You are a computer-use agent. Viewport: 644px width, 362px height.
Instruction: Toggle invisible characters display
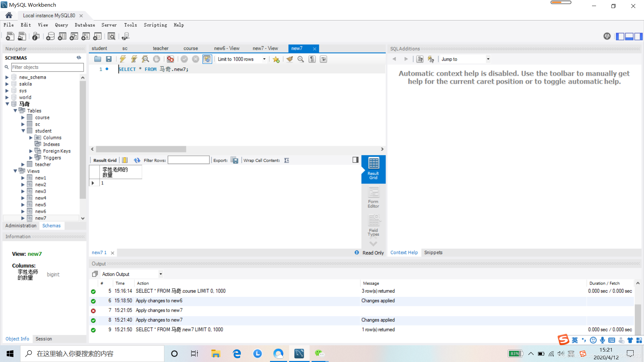312,59
